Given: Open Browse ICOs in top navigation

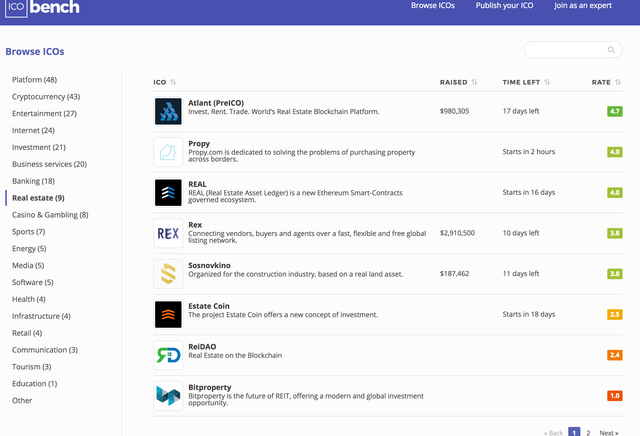Looking at the screenshot, I should point(433,5).
